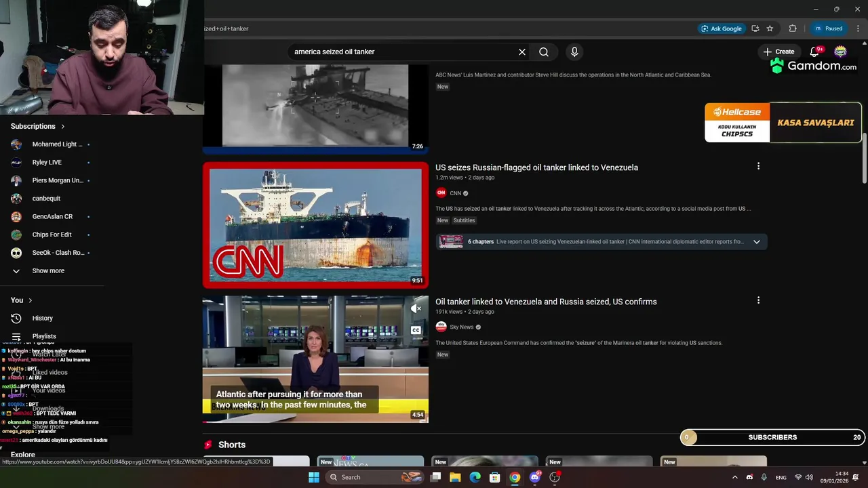Click the Sky News channel name
Viewport: 868px width, 488px height.
tap(461, 327)
